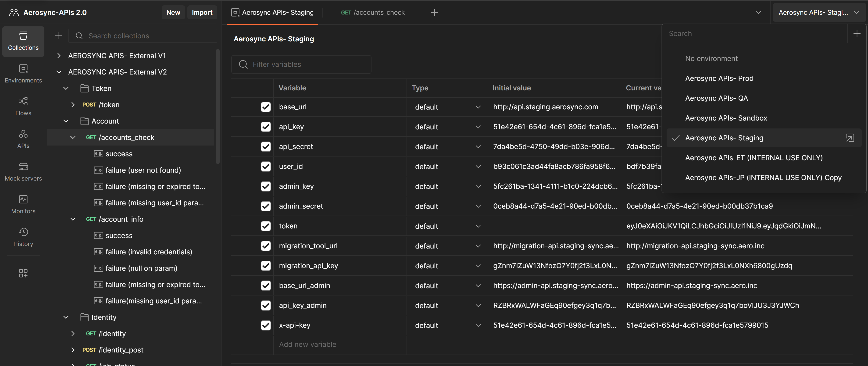Open POST /identity_post request
This screenshot has width=868, height=366.
(113, 350)
